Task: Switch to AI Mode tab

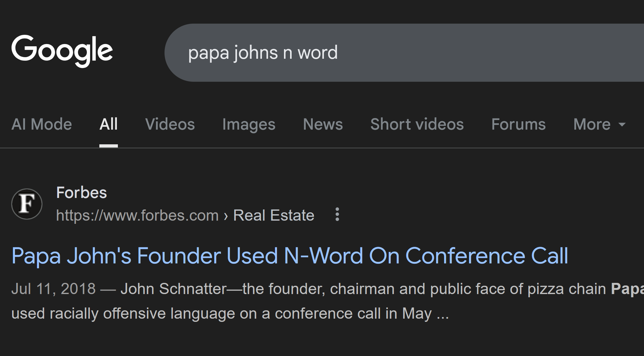Action: click(x=42, y=124)
